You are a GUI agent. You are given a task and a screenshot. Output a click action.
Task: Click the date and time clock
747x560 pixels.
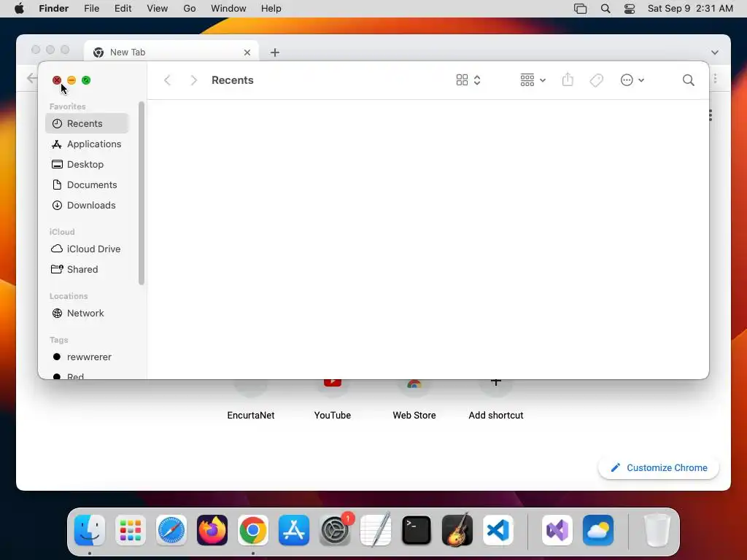tap(690, 9)
